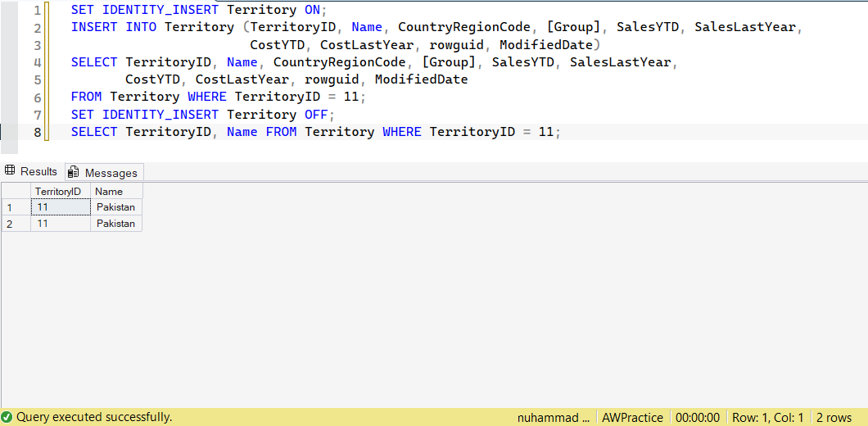Click Pakistan cell in row 2

(116, 224)
